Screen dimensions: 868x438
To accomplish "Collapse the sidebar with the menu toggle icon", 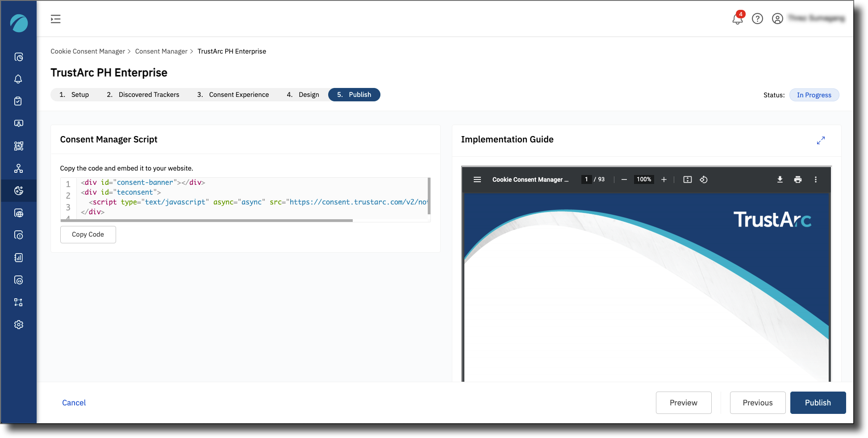I will point(55,19).
